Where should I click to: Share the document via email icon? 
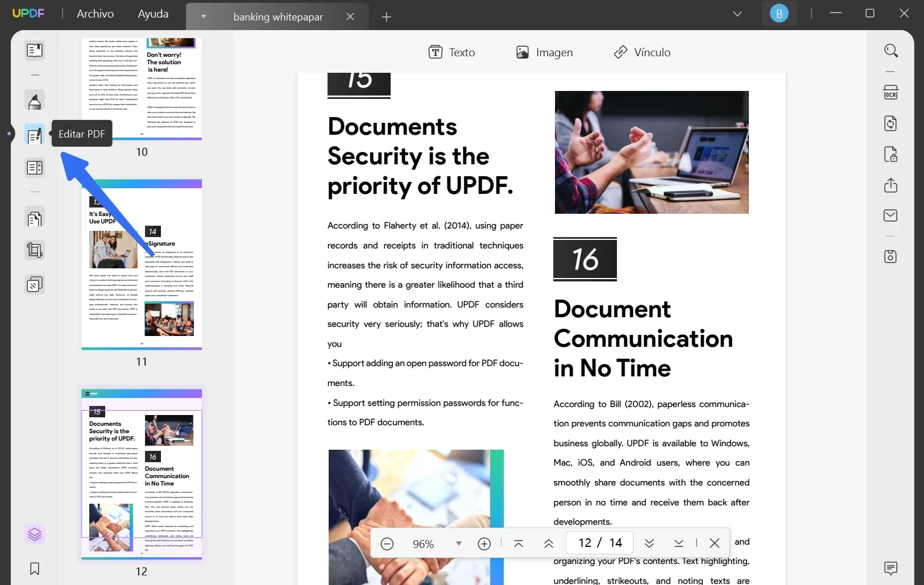891,216
